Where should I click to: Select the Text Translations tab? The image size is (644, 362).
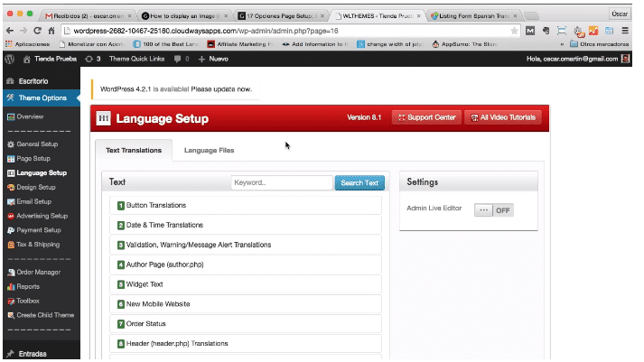[x=134, y=150]
